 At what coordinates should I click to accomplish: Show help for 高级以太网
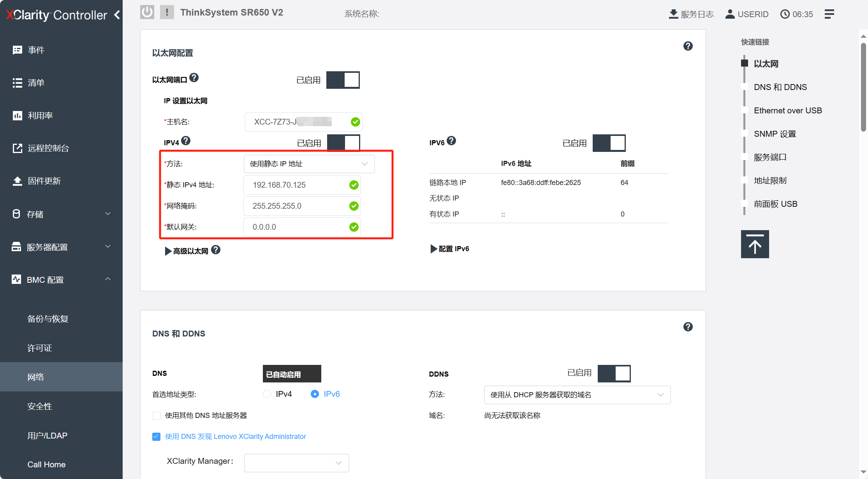pyautogui.click(x=216, y=250)
